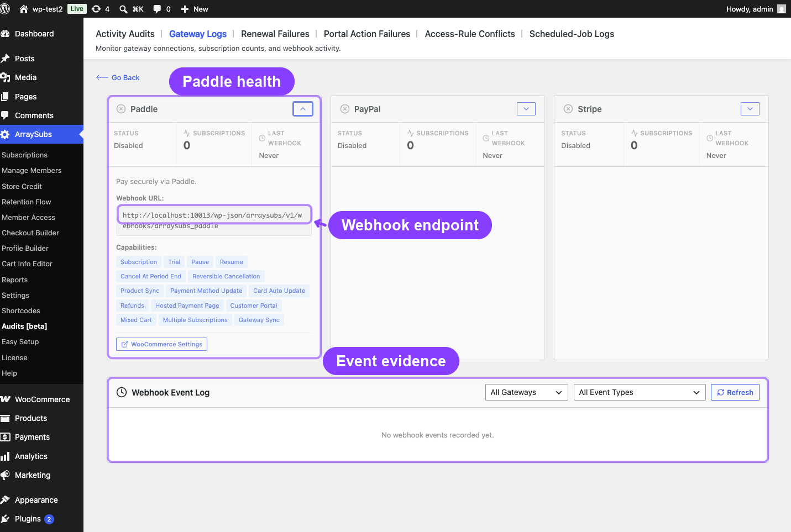Click the Payments dollar icon
The image size is (791, 532).
coord(6,437)
